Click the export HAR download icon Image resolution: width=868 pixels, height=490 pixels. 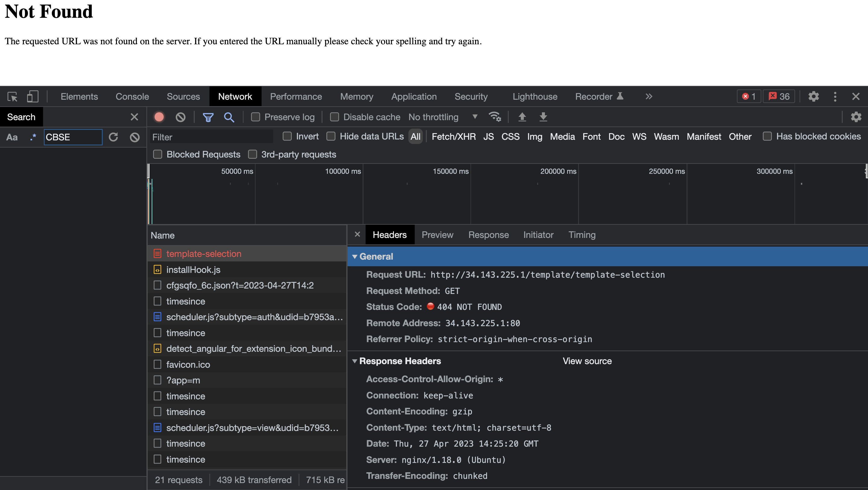(543, 117)
